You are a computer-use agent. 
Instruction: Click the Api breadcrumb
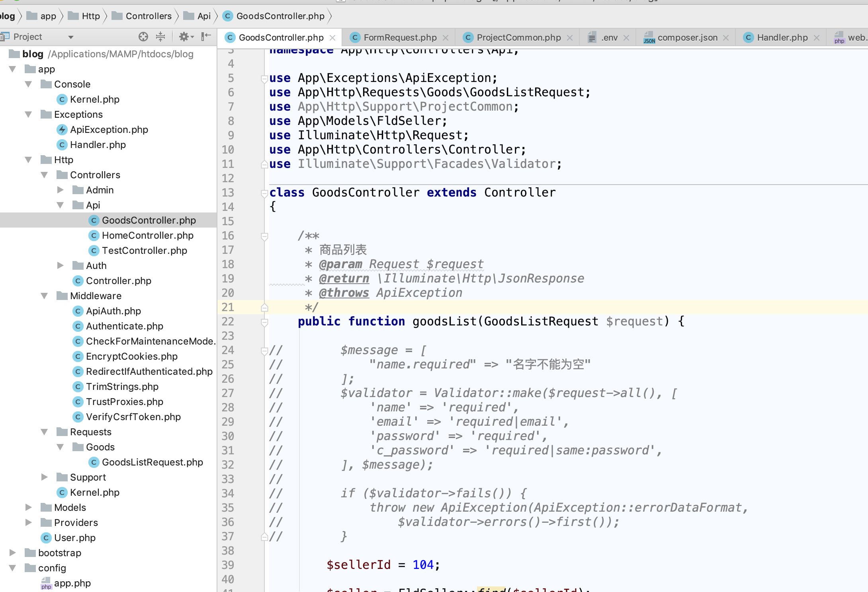[x=197, y=16]
